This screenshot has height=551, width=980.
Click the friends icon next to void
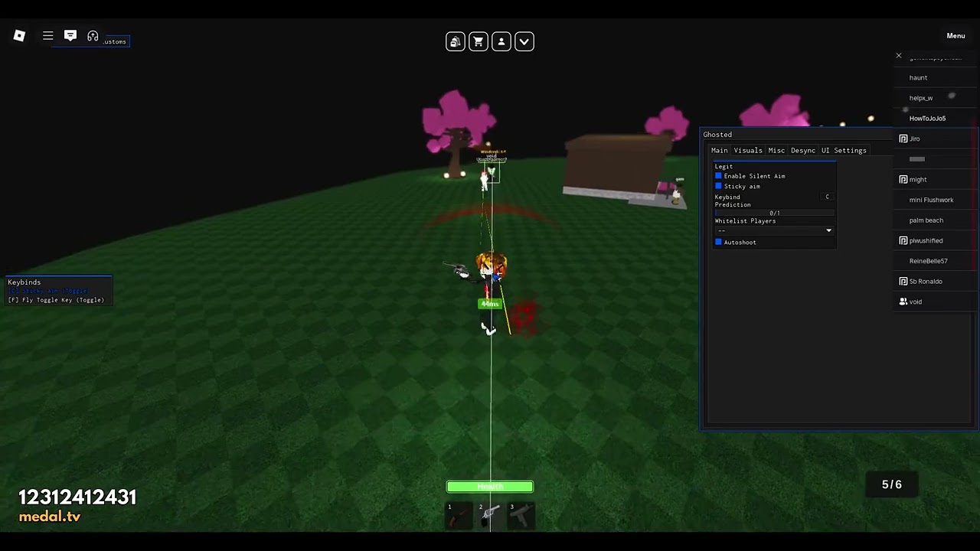point(903,302)
